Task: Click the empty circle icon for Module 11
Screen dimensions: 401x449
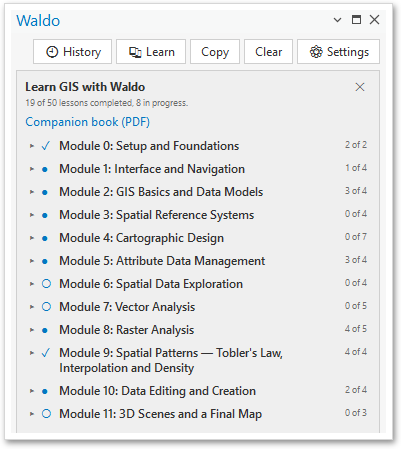Action: point(46,414)
